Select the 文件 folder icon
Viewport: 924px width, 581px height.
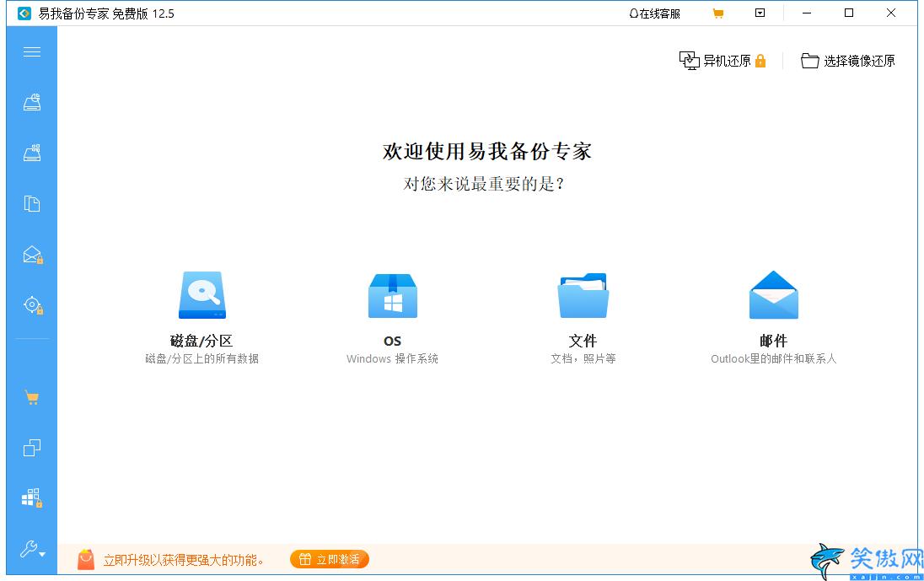[x=583, y=295]
